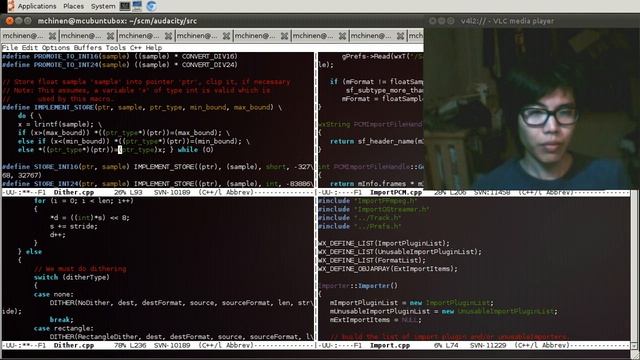
Task: Click WX_DEFINE_OBJARRAY(ExtImportItems); line
Action: coord(388,269)
